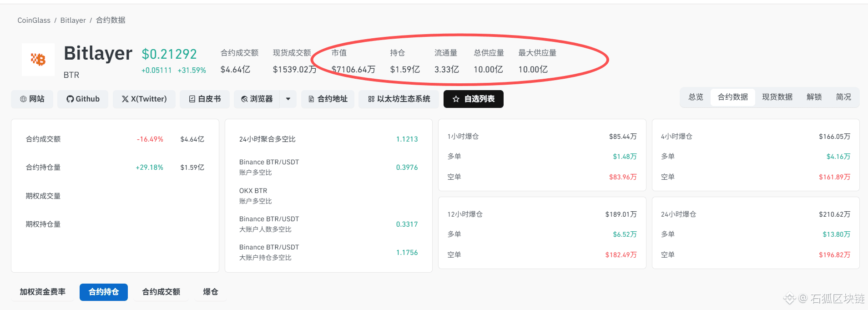868x310 pixels.
Task: Click 大账户持仓多空比 value 1.1756
Action: 407,253
